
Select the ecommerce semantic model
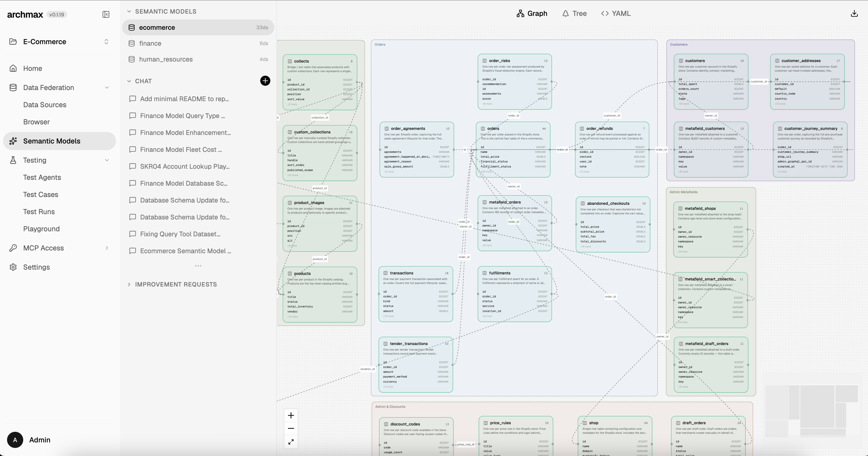click(x=198, y=27)
